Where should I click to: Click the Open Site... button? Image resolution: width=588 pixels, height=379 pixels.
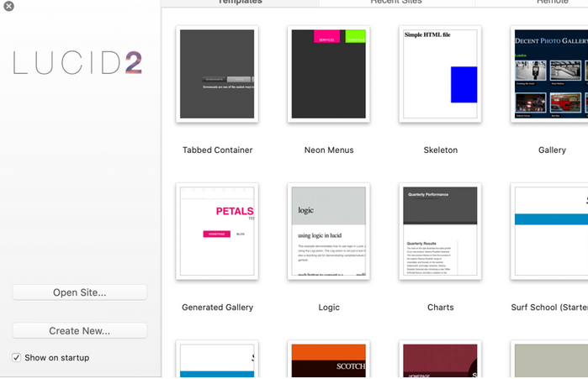[80, 292]
